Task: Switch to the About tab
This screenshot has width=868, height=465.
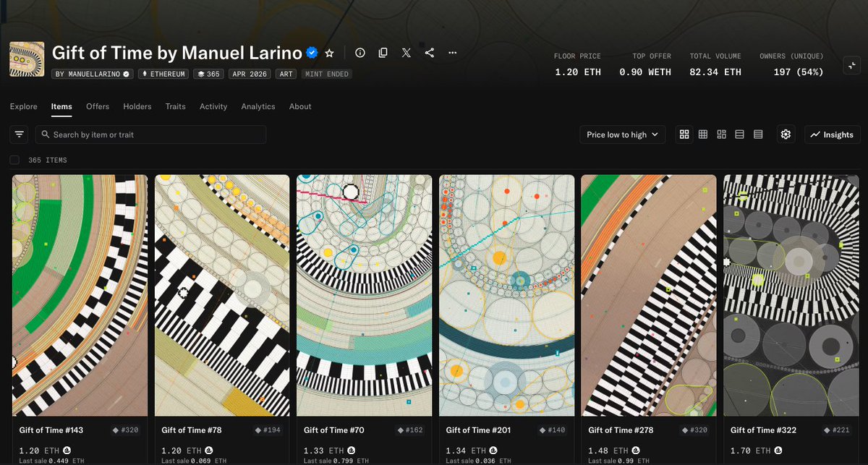Action: [x=300, y=106]
